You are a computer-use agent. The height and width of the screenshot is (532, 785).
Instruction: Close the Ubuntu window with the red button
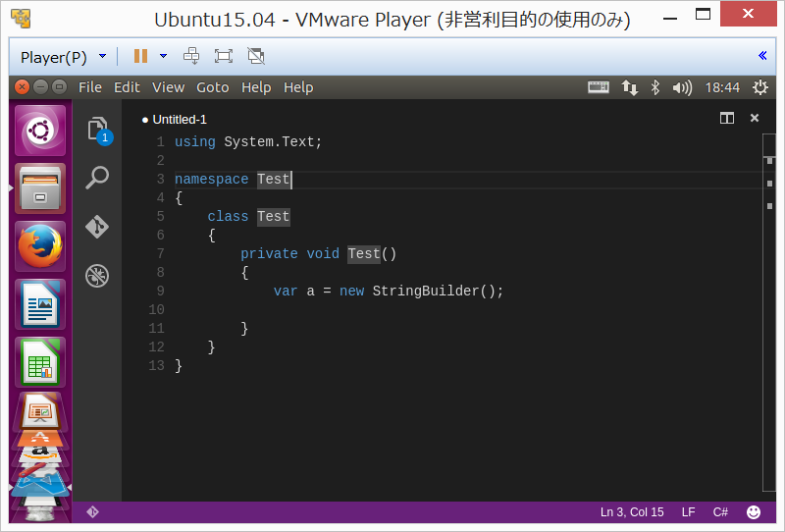[22, 87]
